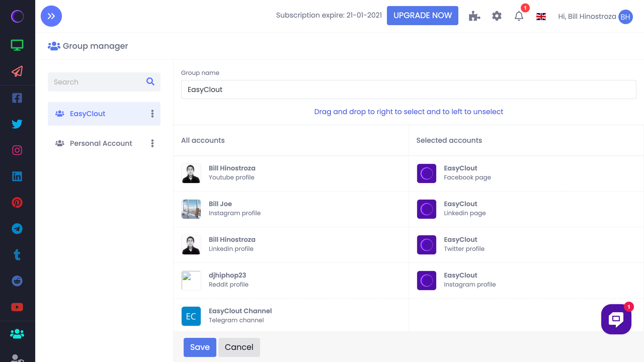The image size is (644, 362).
Task: Open the LinkedIn sidebar icon
Action: click(x=17, y=176)
